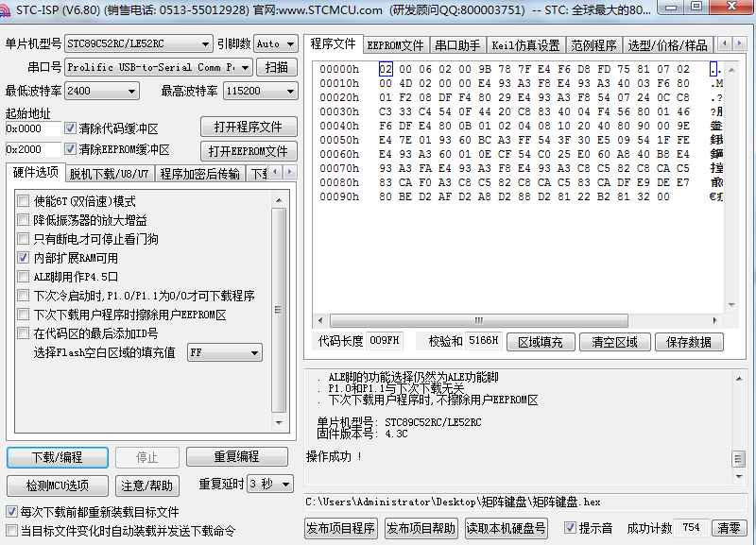
Task: Click hex view scroll-up arrow
Action: pos(731,70)
